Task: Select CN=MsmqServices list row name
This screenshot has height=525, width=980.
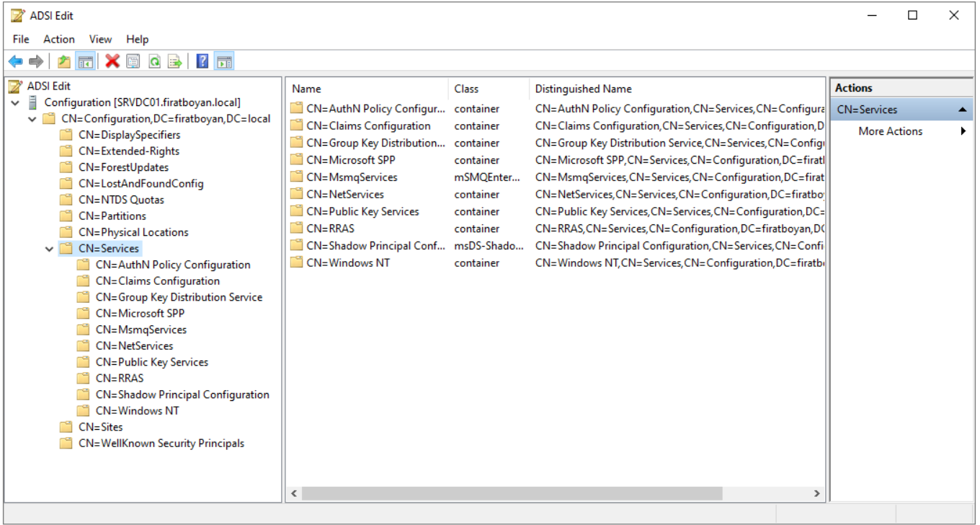Action: pyautogui.click(x=352, y=177)
